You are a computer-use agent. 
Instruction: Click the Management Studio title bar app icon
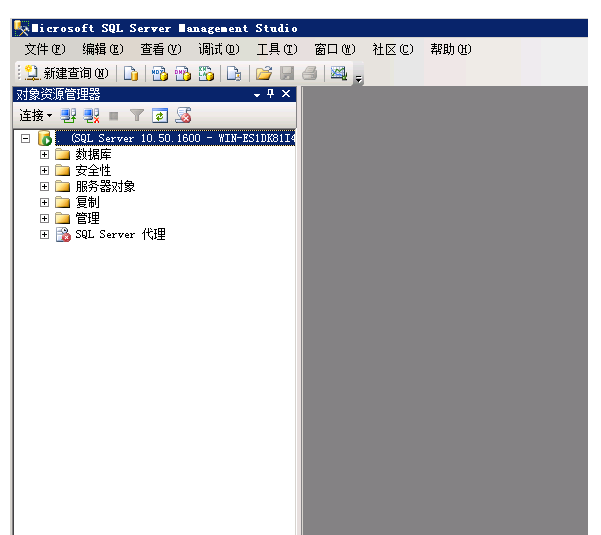pos(21,28)
